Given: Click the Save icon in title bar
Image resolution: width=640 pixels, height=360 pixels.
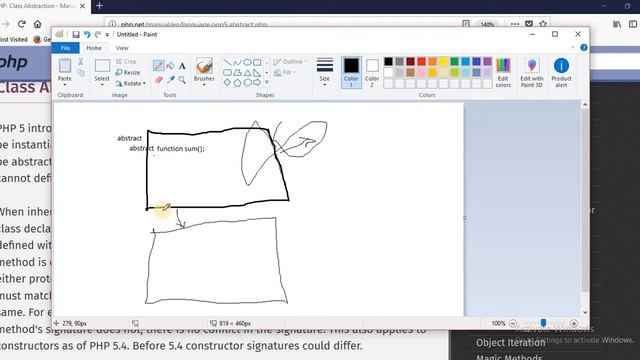Looking at the screenshot, I should [76, 35].
